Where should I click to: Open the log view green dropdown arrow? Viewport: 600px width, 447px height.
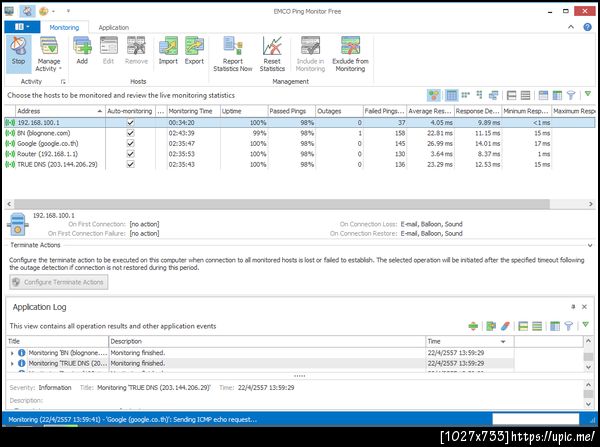[585, 325]
